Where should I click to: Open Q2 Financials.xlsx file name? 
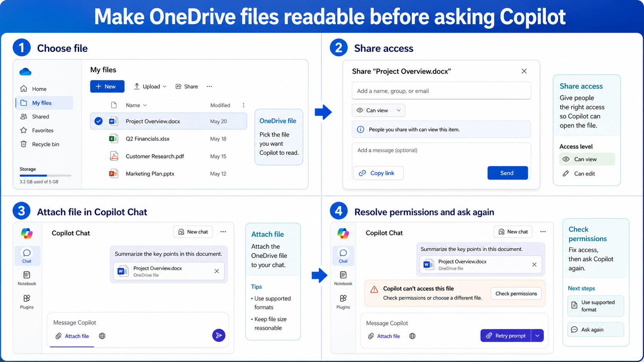[x=148, y=139]
